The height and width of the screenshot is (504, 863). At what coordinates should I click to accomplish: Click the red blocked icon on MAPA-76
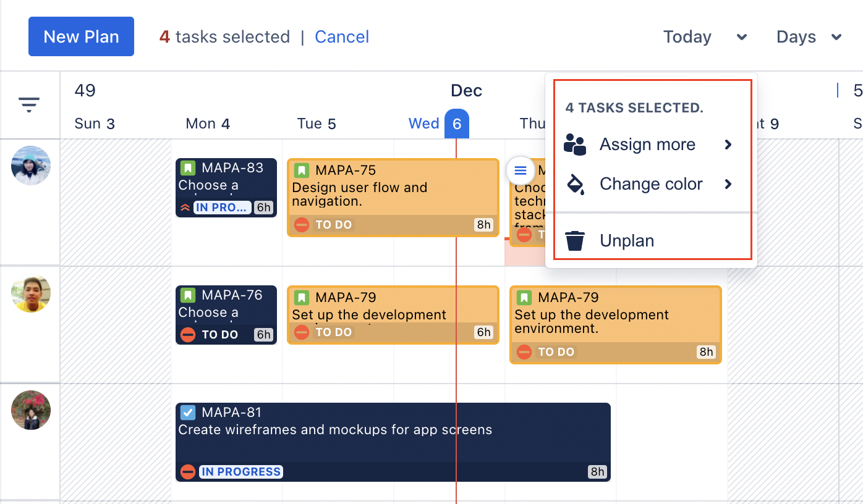coord(188,335)
